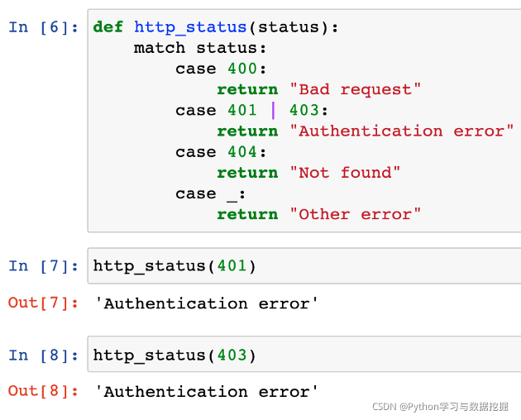The height and width of the screenshot is (420, 521).
Task: Click the wildcard case _ line
Action: click(x=211, y=193)
